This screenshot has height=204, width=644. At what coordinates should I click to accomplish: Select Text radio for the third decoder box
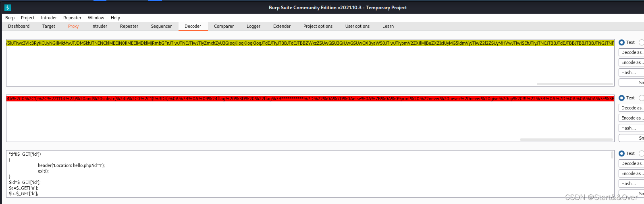point(621,153)
